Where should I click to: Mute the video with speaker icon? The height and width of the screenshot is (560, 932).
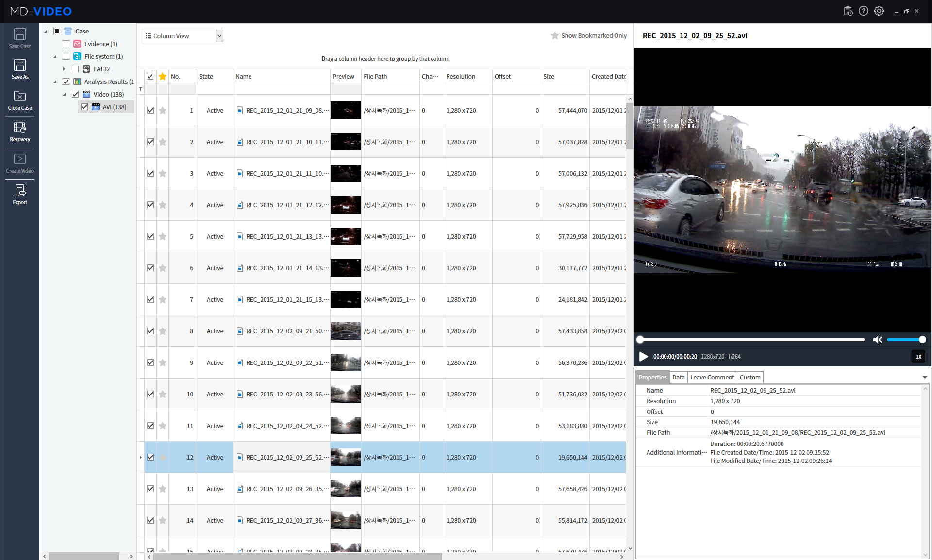point(877,340)
